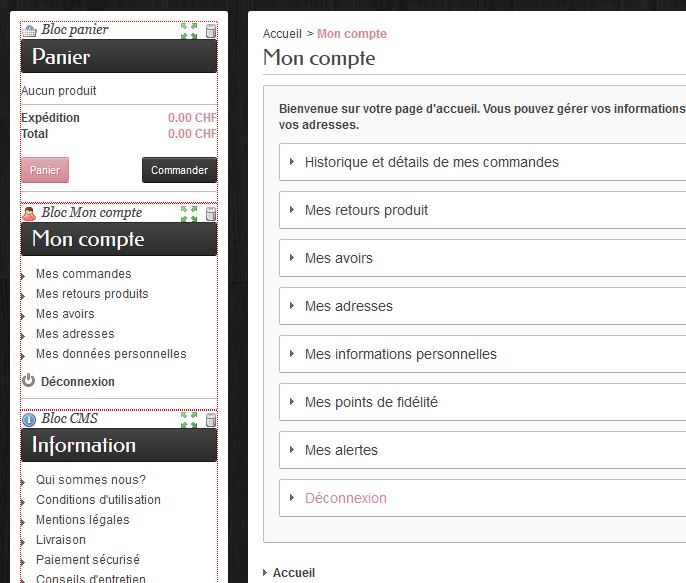686x583 pixels.
Task: Click arrow beside main-panel Mes retours produit
Action: click(x=292, y=210)
